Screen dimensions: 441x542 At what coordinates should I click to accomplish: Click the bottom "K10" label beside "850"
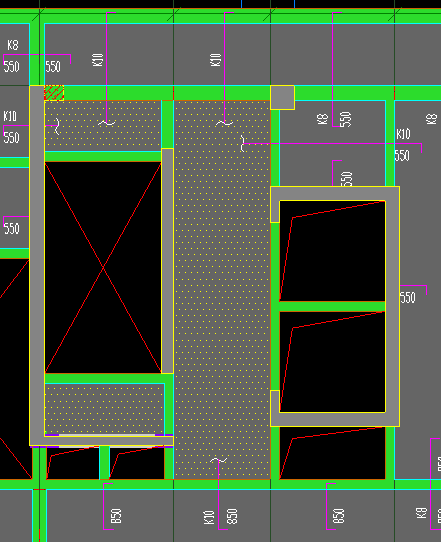click(x=209, y=517)
